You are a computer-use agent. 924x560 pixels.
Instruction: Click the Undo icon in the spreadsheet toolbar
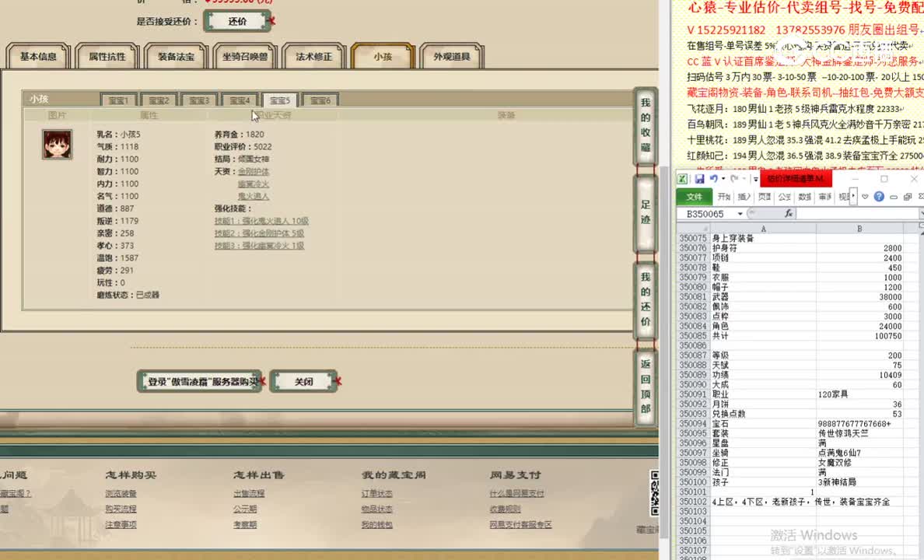(x=714, y=179)
